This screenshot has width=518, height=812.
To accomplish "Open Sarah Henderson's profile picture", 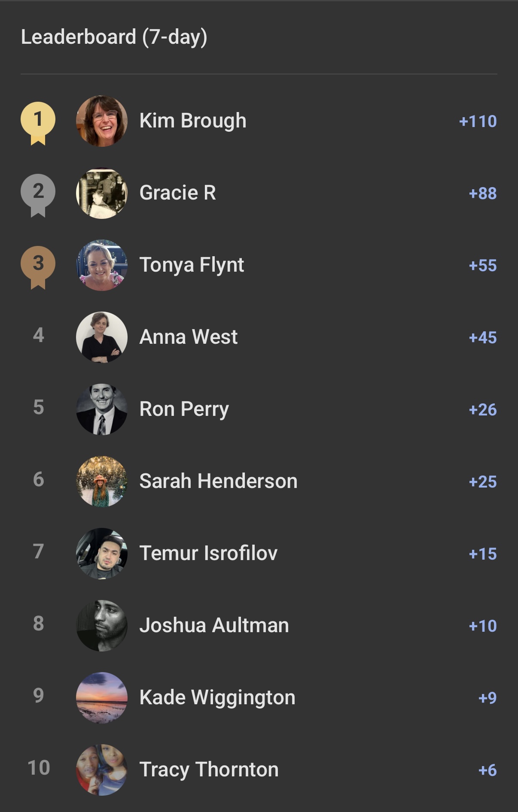I will tap(102, 481).
